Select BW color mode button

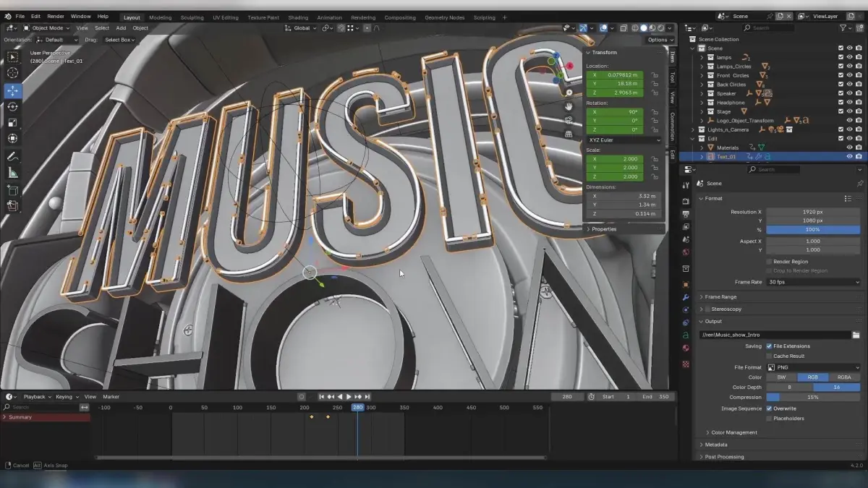(781, 377)
